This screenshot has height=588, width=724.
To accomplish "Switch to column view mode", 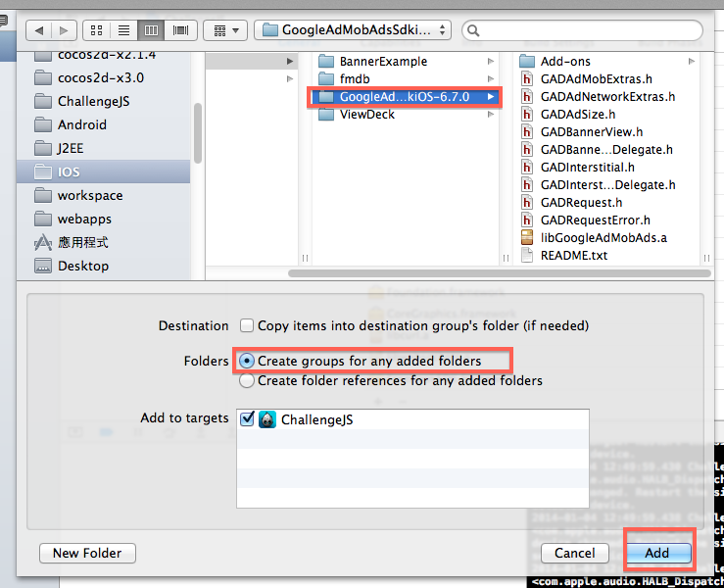I will (x=152, y=30).
